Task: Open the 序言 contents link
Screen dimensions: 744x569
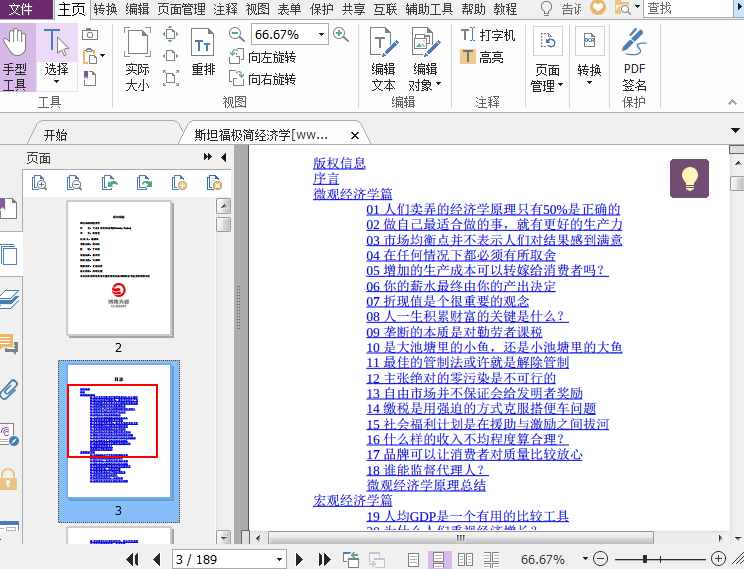Action: click(326, 178)
